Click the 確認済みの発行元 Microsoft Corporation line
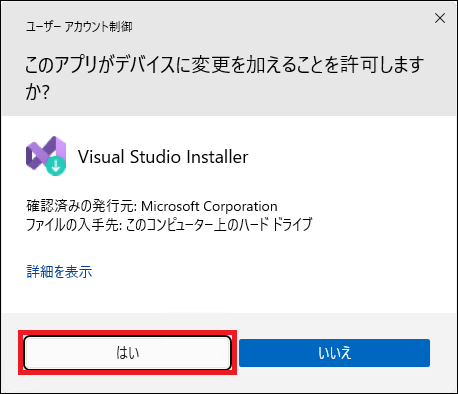 coord(152,206)
